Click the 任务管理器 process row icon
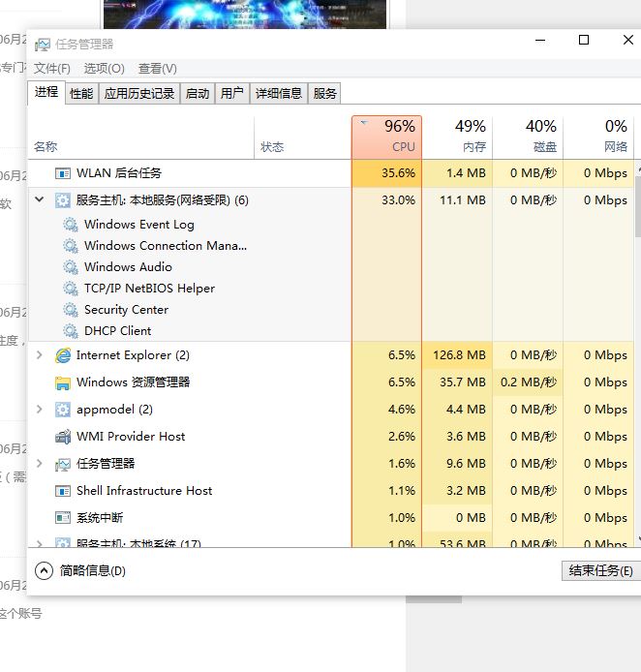This screenshot has height=672, width=641. pos(63,464)
